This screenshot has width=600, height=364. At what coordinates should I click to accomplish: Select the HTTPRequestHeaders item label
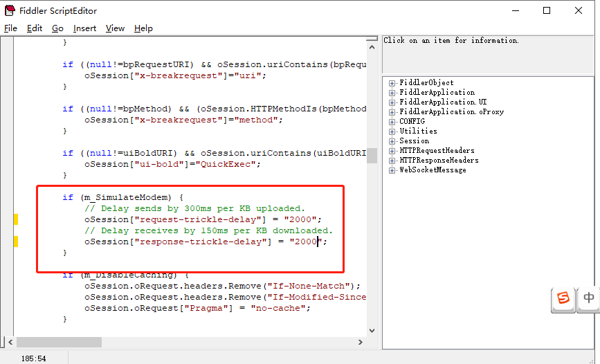pyautogui.click(x=437, y=150)
